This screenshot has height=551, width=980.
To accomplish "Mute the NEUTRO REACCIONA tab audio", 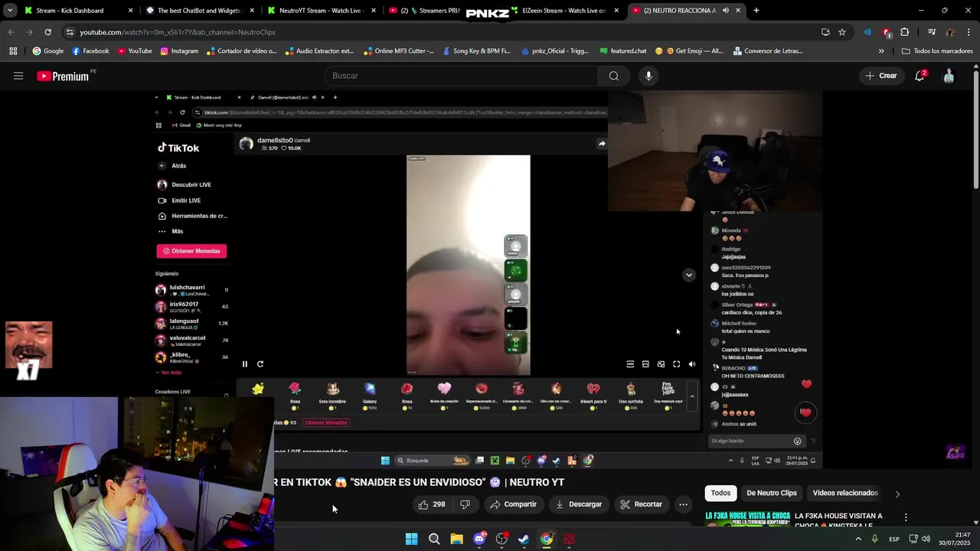I will tap(725, 11).
